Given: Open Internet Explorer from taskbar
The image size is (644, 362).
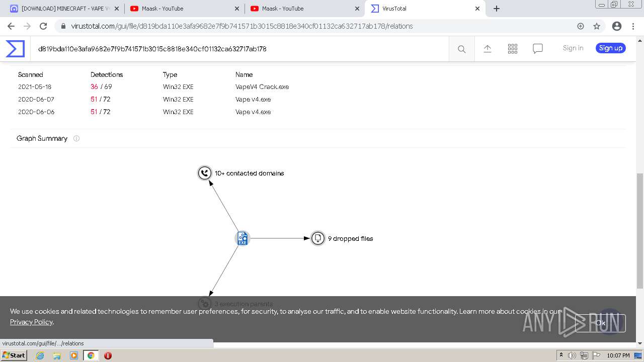Looking at the screenshot, I should click(x=40, y=355).
